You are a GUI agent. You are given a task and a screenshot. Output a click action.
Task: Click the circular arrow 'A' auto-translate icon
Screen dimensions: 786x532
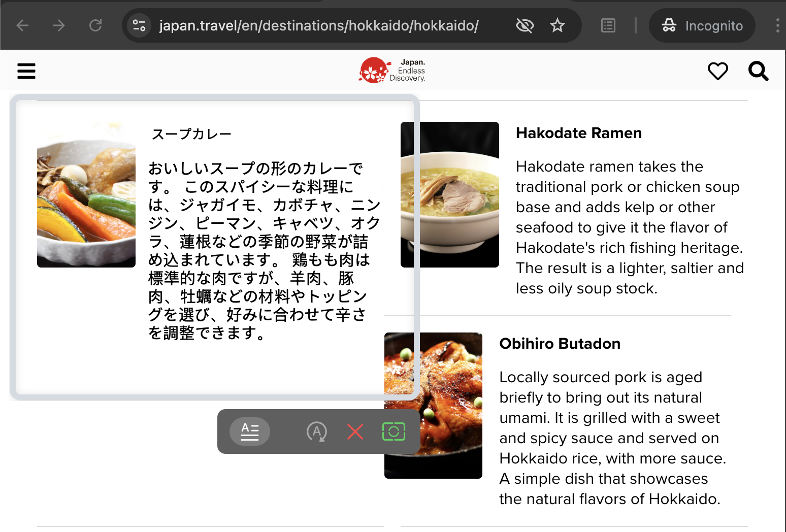(316, 432)
